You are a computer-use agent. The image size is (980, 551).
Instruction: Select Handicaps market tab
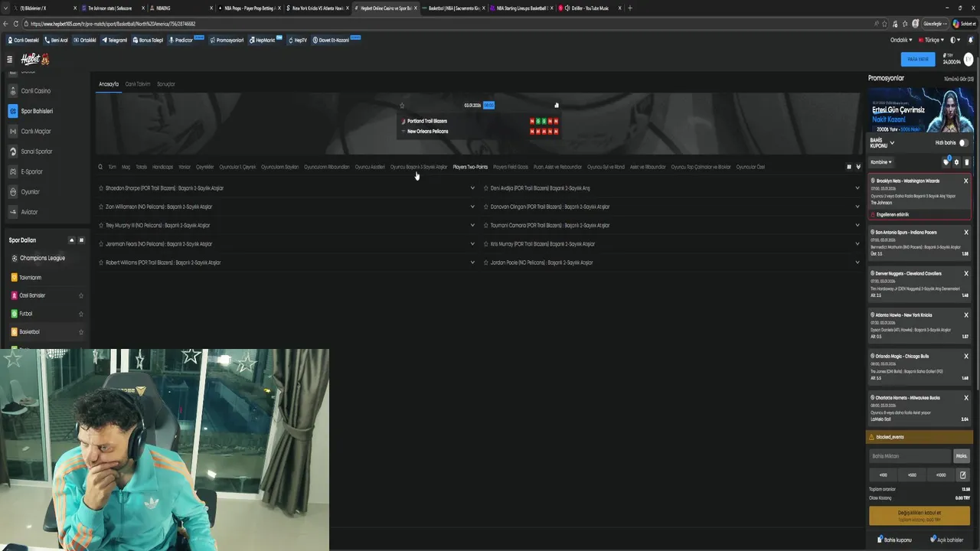162,167
